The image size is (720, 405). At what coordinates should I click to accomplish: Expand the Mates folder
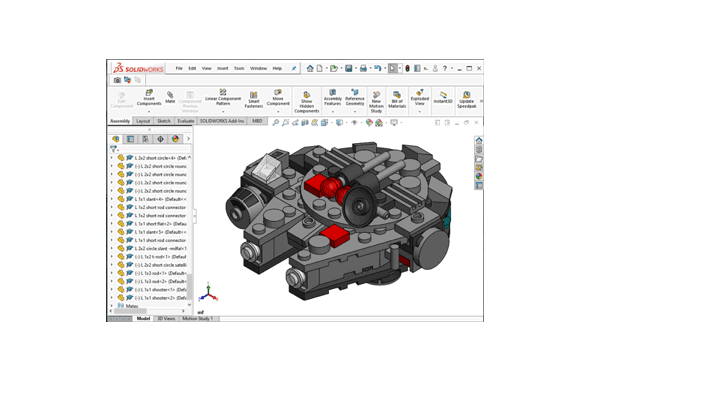(112, 306)
